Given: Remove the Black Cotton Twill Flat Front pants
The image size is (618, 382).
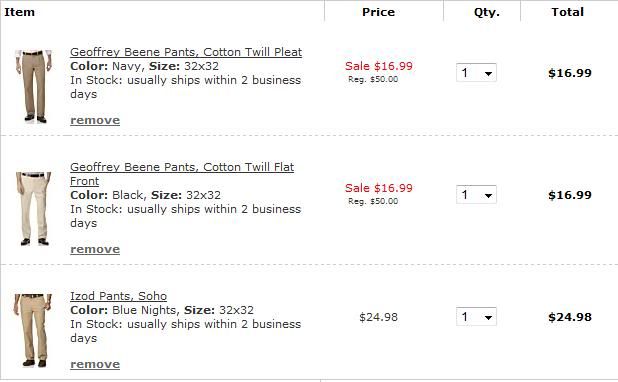Looking at the screenshot, I should coord(95,249).
